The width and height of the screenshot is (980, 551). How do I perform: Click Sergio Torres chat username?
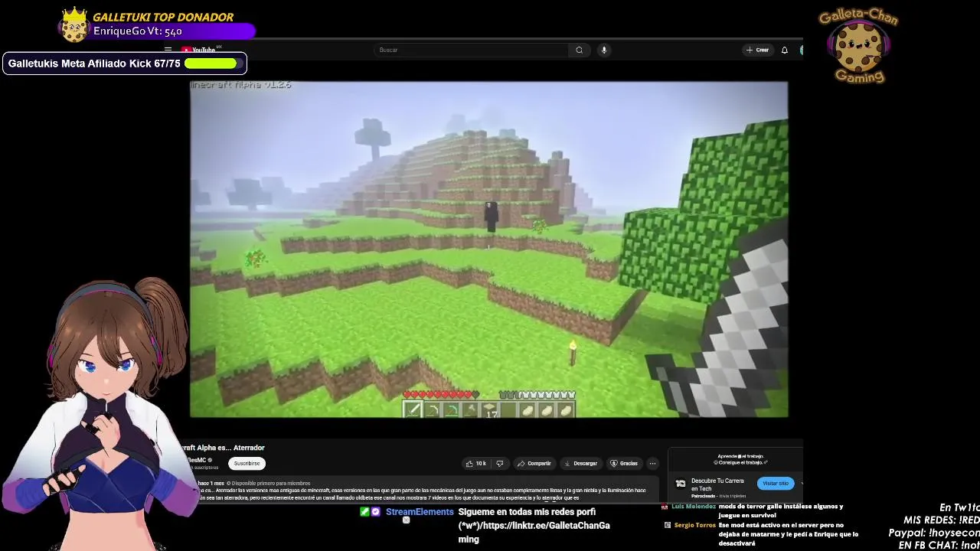pyautogui.click(x=694, y=525)
